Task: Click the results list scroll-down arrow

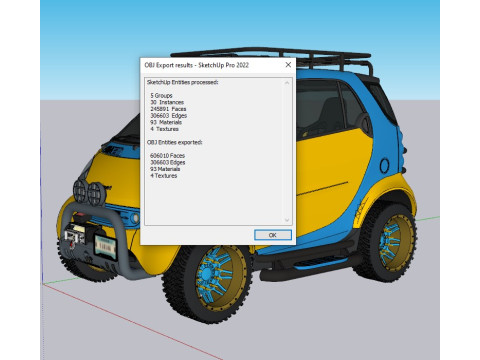Action: click(287, 220)
